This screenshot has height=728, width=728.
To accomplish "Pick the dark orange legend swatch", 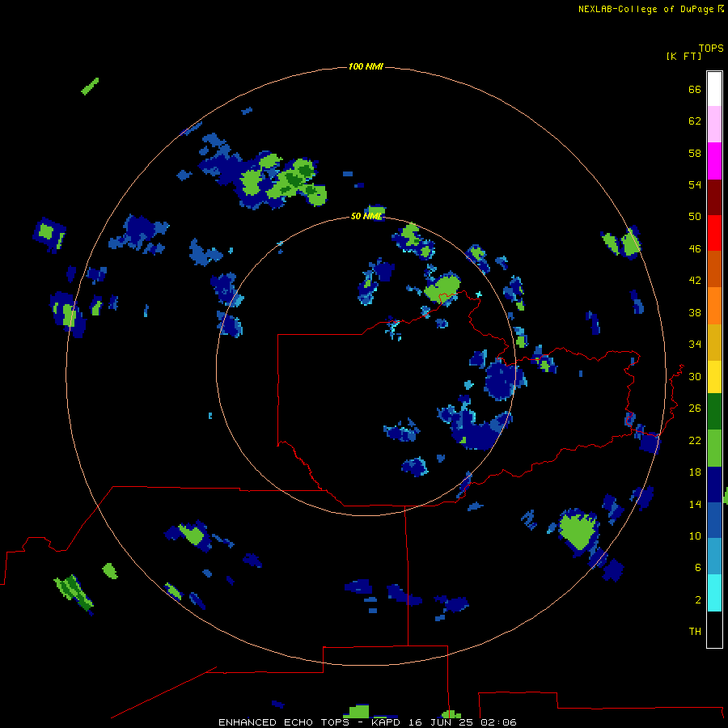I will (714, 269).
